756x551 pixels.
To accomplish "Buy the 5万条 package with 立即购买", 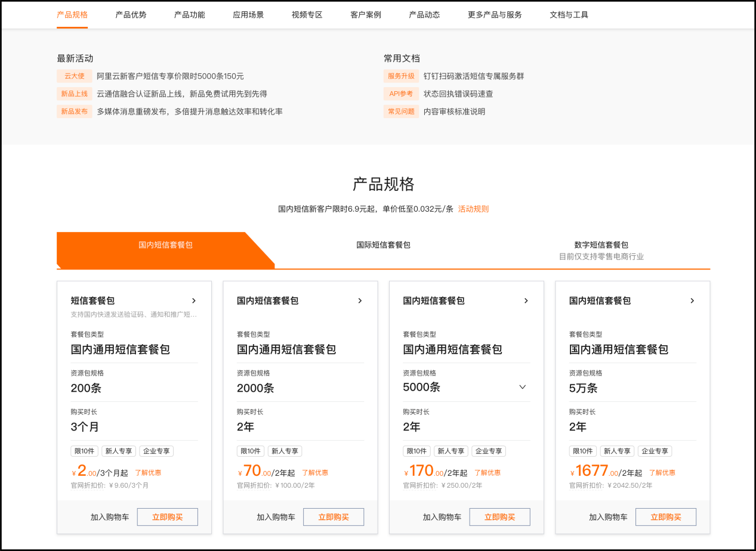I will point(665,517).
